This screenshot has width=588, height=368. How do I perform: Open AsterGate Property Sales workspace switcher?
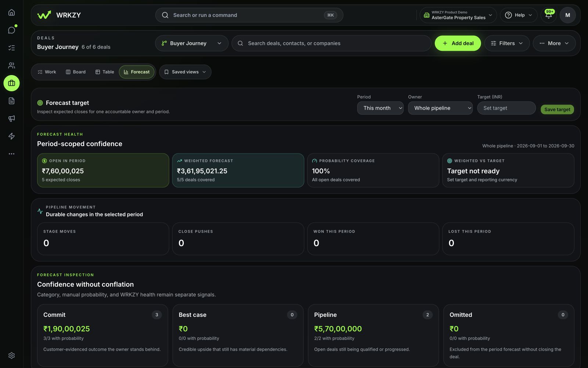tap(458, 15)
